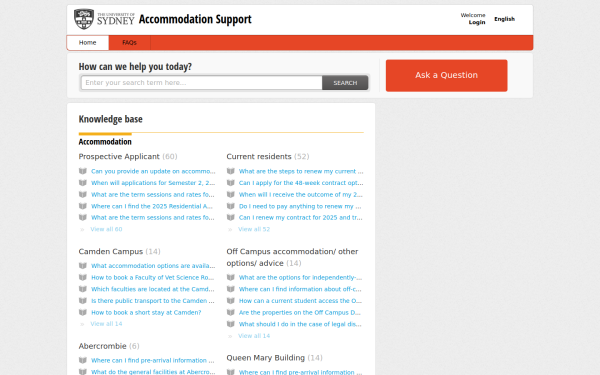
Task: Open the Home tab
Action: (x=88, y=42)
